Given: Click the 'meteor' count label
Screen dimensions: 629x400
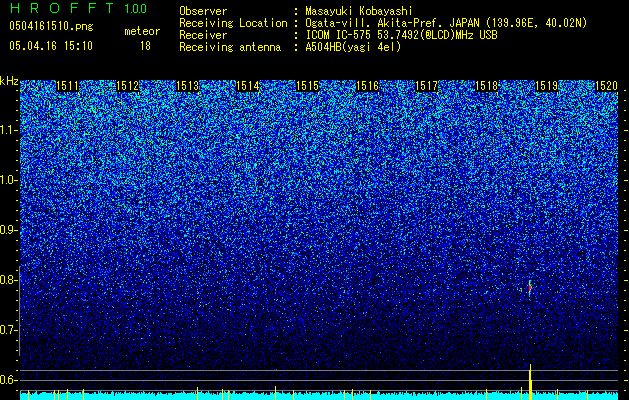Looking at the screenshot, I should click(x=142, y=31).
